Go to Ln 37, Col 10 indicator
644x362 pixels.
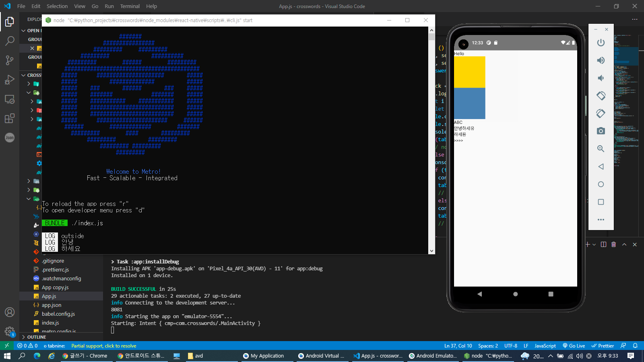click(458, 346)
